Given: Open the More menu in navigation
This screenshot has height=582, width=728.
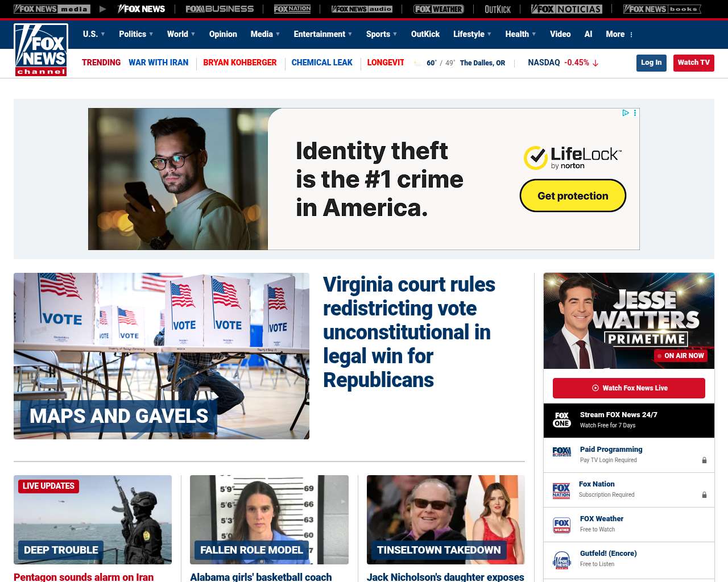Looking at the screenshot, I should click(x=619, y=34).
